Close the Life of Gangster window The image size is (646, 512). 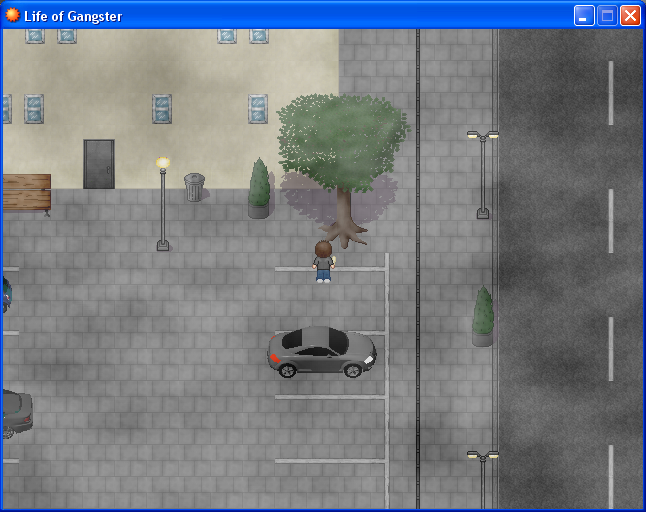630,16
